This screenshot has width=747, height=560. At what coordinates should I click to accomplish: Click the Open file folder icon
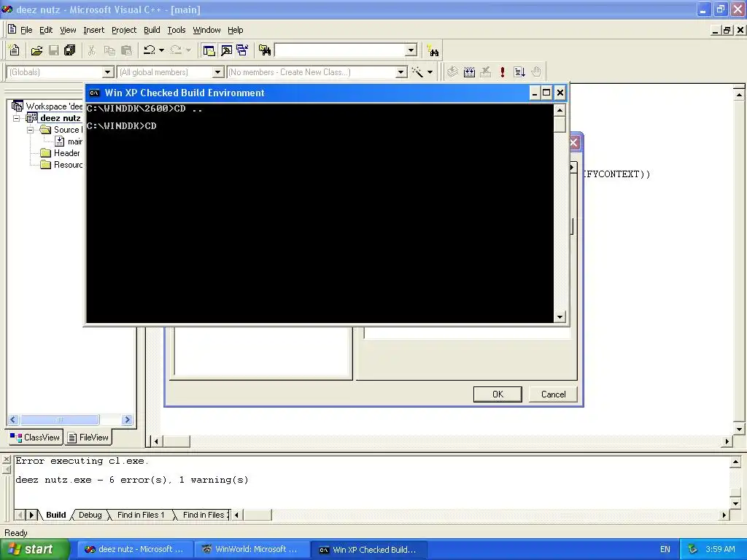[36, 50]
